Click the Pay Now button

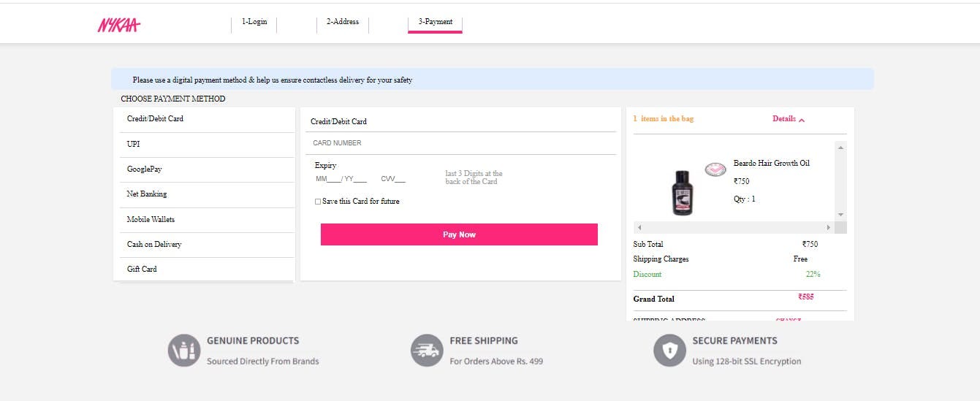(459, 234)
